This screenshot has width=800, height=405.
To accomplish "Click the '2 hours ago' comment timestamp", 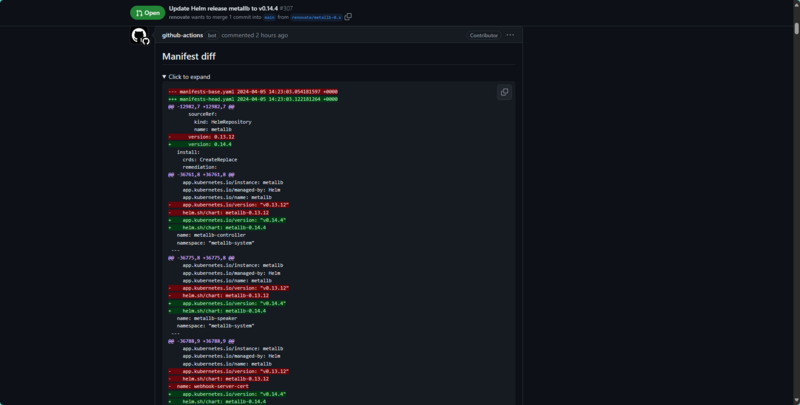I will point(271,35).
